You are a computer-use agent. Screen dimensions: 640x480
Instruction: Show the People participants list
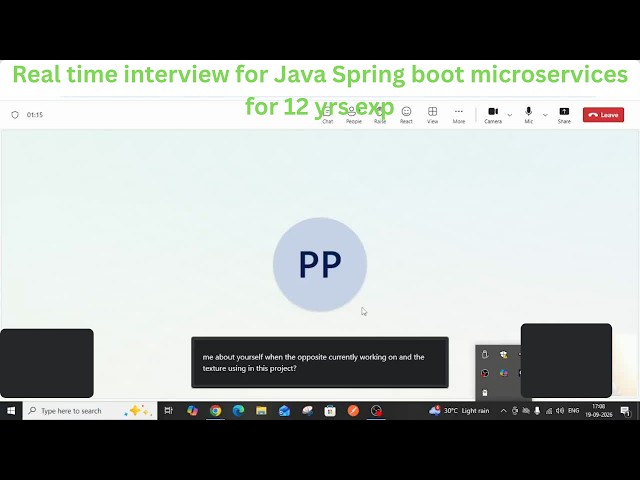(353, 115)
